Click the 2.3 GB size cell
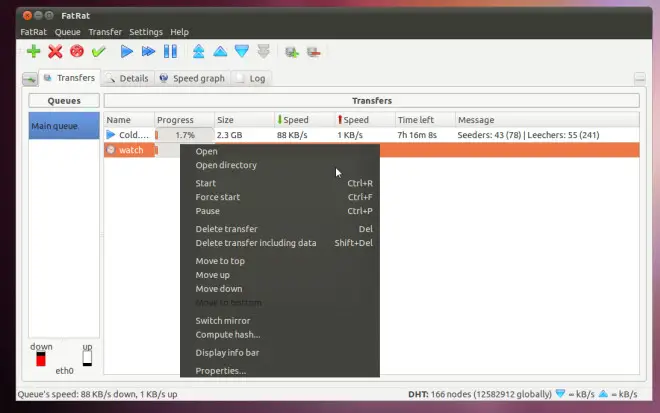The width and height of the screenshot is (660, 413). point(229,135)
